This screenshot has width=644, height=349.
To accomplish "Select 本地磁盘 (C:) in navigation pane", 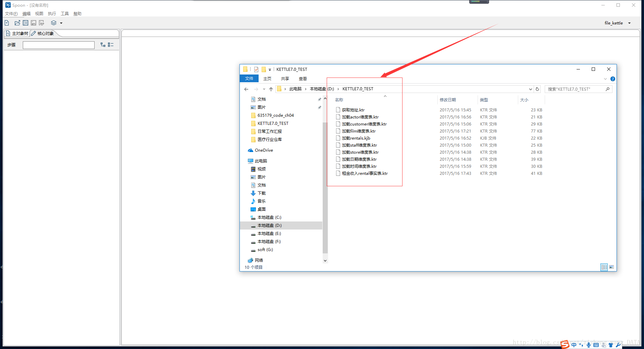I will [x=269, y=217].
